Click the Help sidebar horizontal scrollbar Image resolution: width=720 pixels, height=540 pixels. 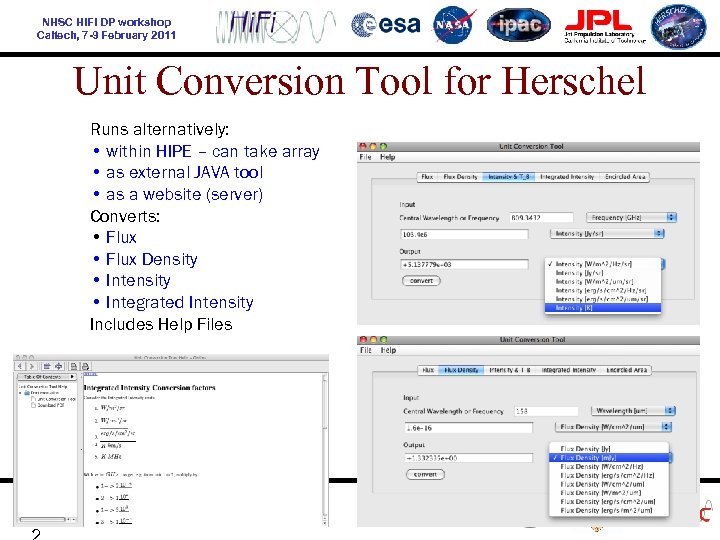click(47, 519)
